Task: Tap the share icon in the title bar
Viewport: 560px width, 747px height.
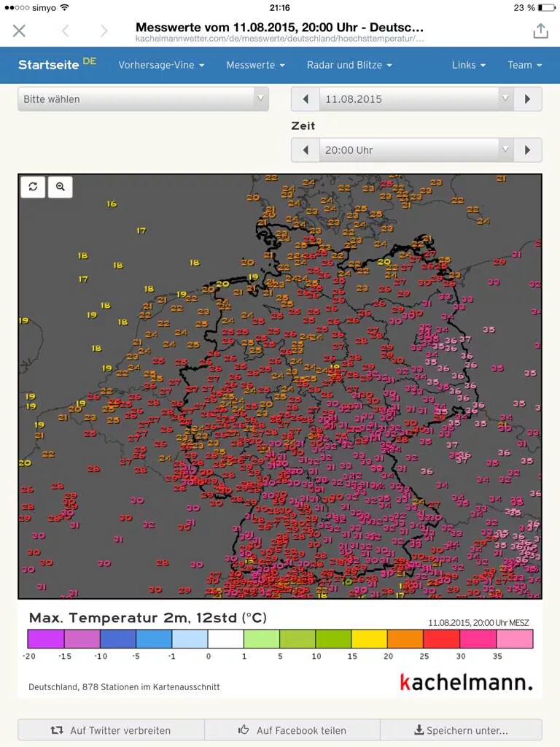Action: point(540,31)
